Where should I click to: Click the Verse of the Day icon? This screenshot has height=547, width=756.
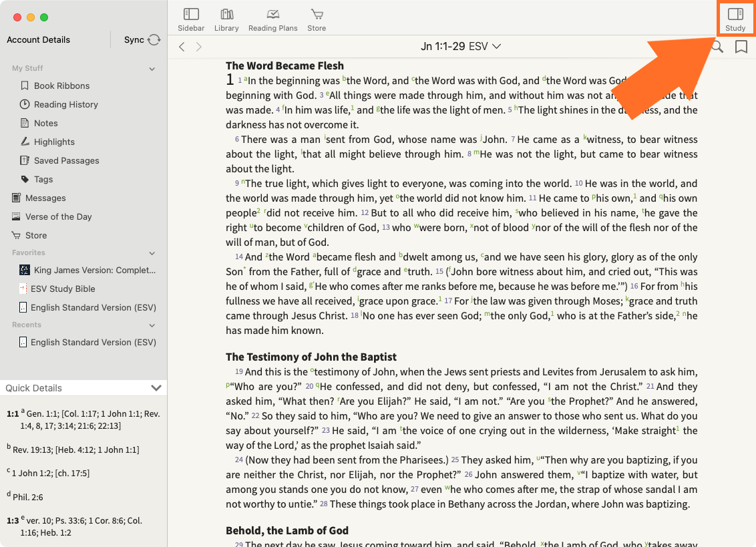click(17, 216)
